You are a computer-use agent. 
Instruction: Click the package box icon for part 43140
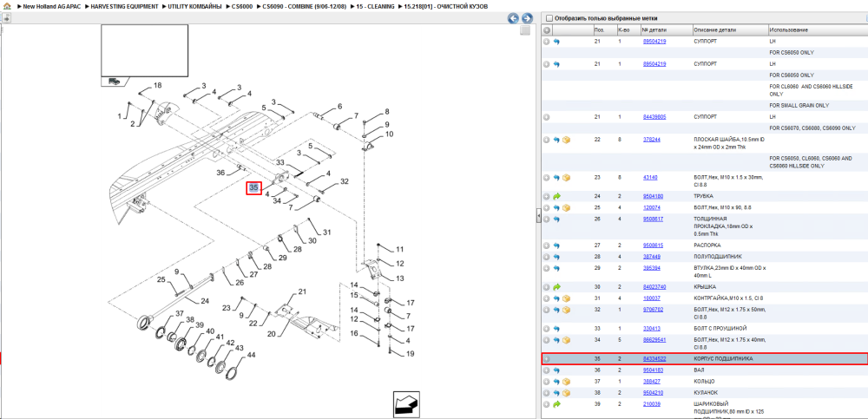pyautogui.click(x=566, y=178)
